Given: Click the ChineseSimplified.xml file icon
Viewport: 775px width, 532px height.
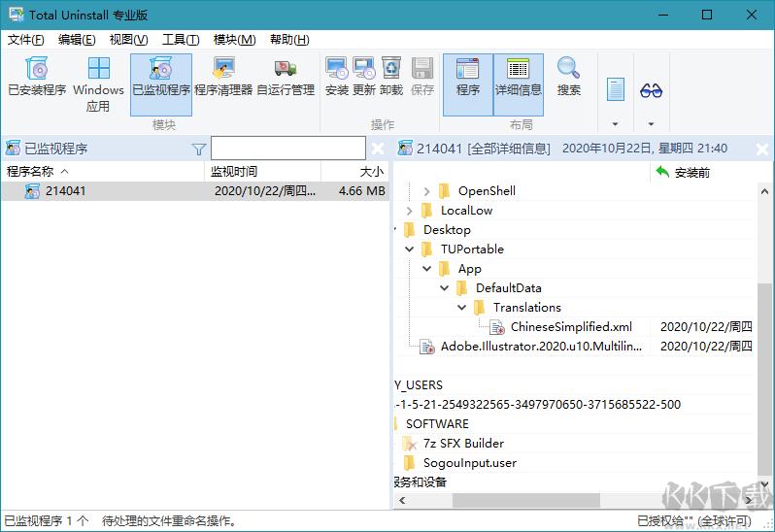Looking at the screenshot, I should [x=496, y=327].
